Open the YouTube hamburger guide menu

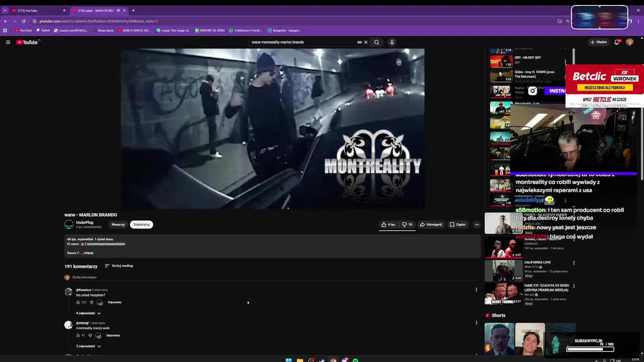tap(8, 42)
